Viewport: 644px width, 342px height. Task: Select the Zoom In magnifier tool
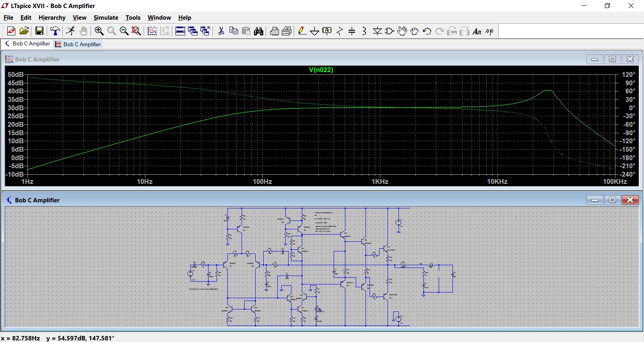99,31
